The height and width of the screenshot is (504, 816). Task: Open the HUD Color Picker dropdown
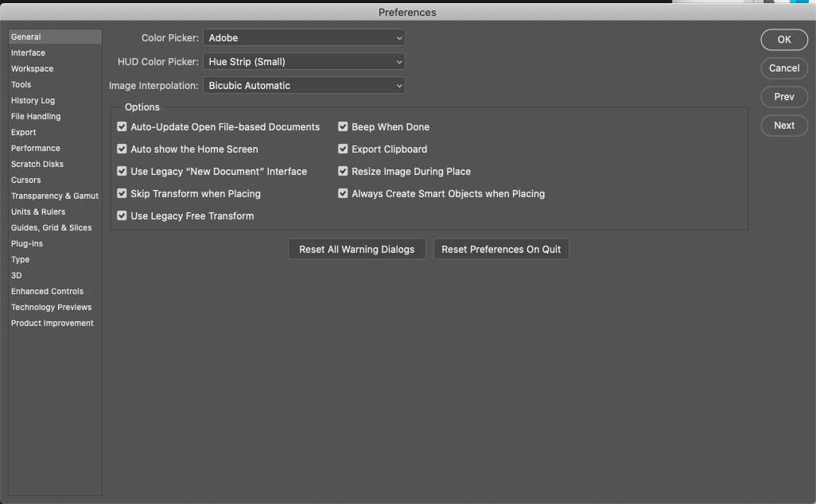[304, 61]
